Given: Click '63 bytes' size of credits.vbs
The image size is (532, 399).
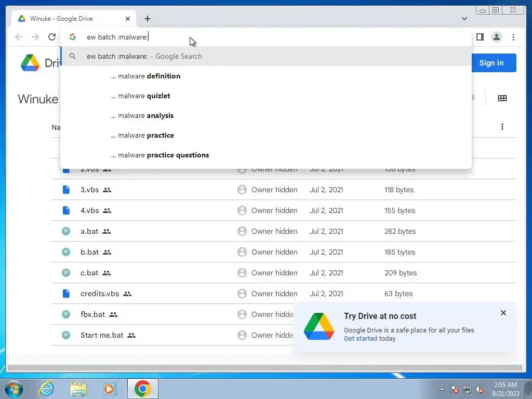Looking at the screenshot, I should [398, 294].
